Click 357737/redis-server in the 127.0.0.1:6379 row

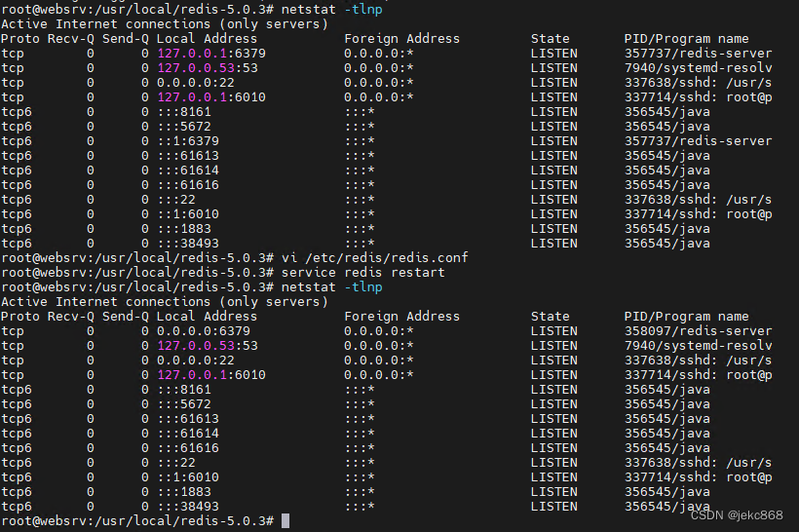point(698,54)
